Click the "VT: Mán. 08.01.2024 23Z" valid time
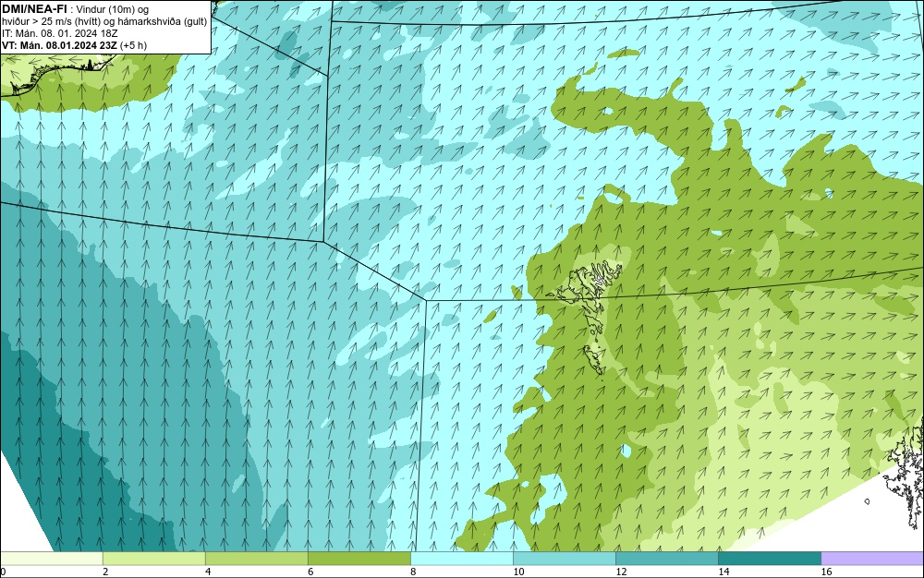Viewport: 924px width, 578px height. tap(59, 45)
